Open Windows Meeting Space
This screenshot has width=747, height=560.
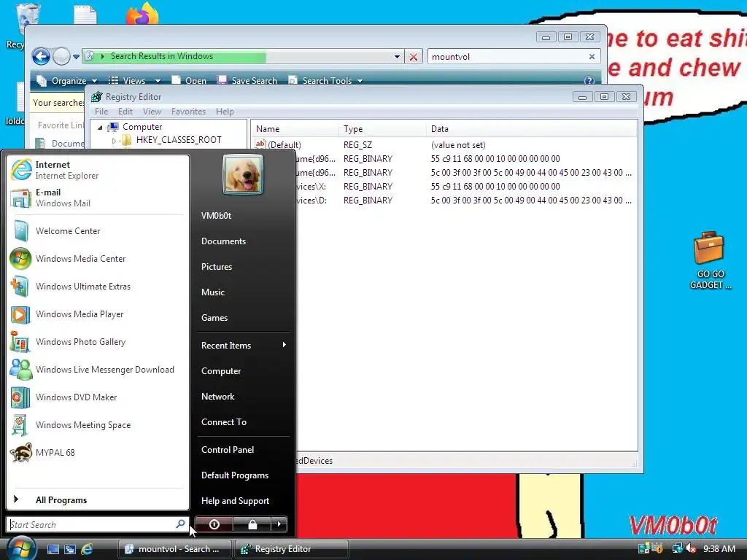(x=98, y=425)
